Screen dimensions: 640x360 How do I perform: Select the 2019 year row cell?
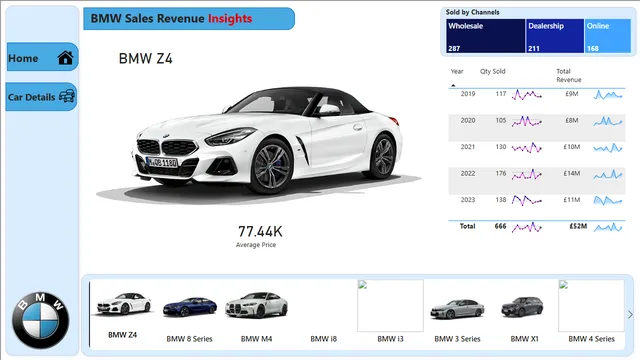[x=468, y=94]
